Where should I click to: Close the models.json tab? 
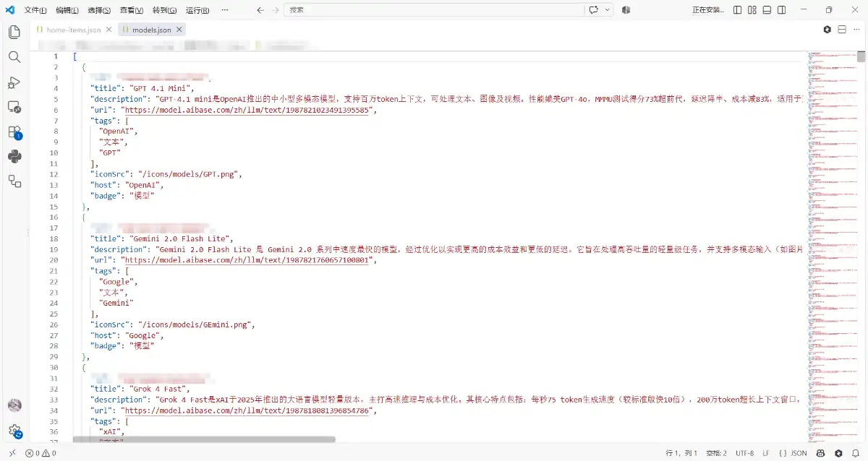(x=179, y=30)
